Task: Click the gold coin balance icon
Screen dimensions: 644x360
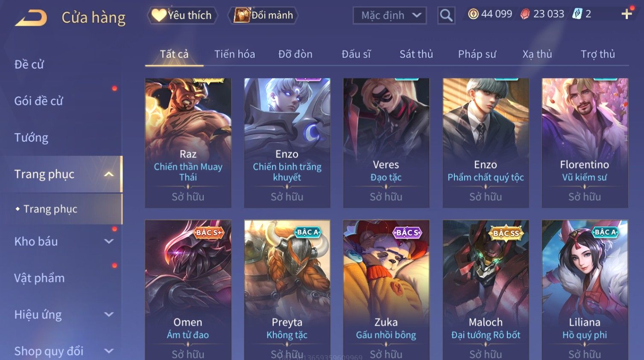Action: pos(473,14)
